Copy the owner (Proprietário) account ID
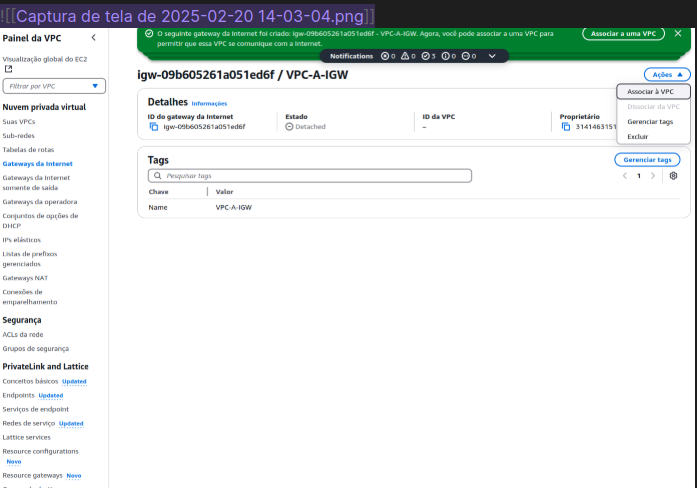The image size is (697, 488). pos(566,127)
